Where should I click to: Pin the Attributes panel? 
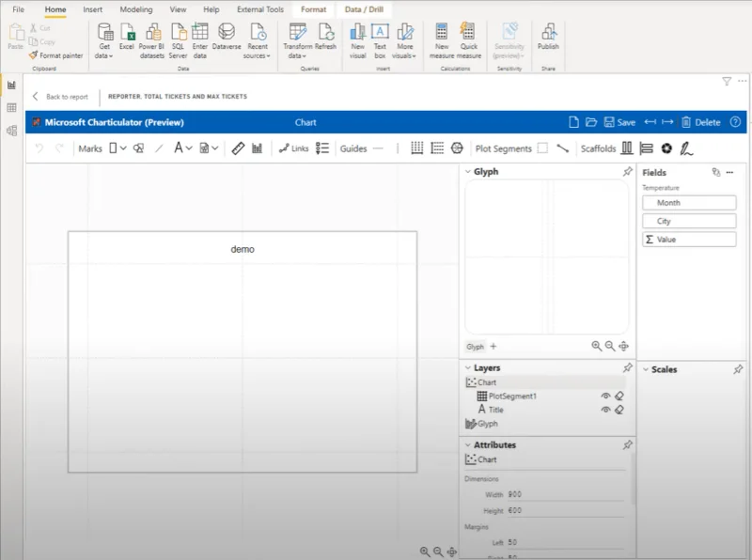(x=627, y=445)
